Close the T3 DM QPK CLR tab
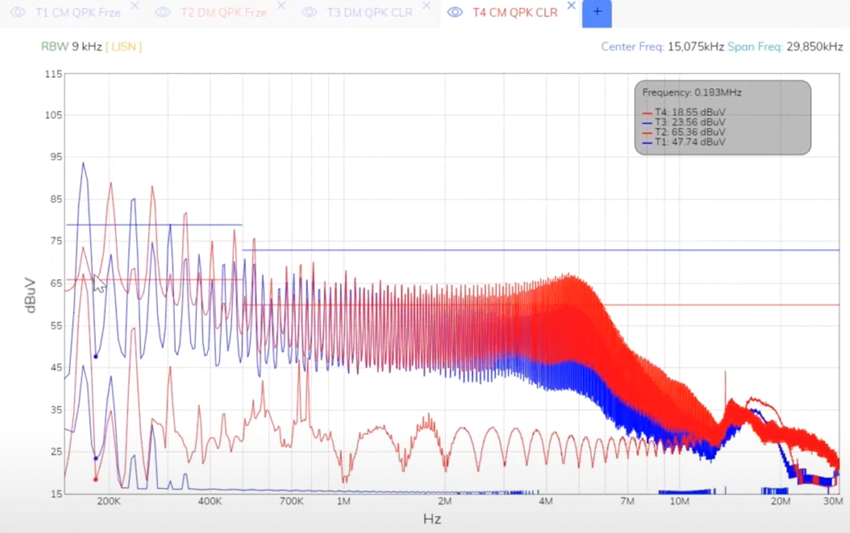 [x=427, y=5]
